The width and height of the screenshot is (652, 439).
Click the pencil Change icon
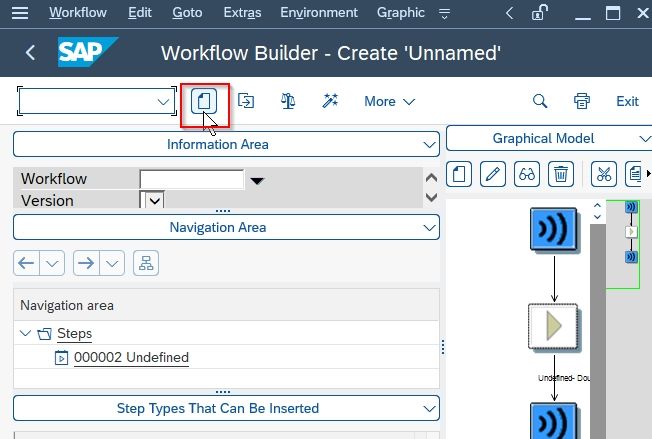(493, 174)
